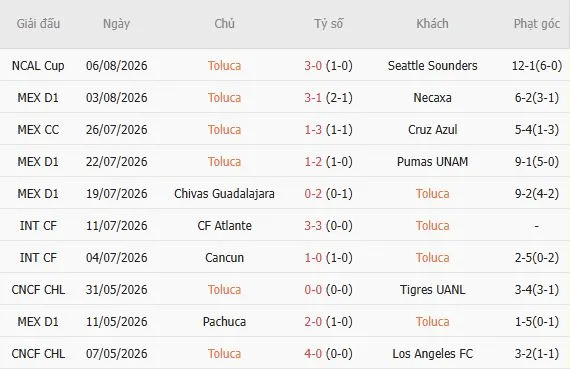Open the CF Atlante team link

(x=224, y=226)
